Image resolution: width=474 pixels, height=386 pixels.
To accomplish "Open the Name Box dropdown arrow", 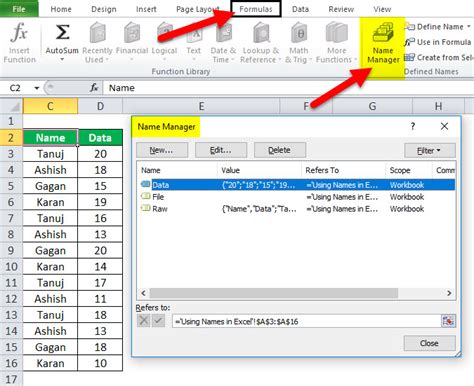I will tap(37, 88).
